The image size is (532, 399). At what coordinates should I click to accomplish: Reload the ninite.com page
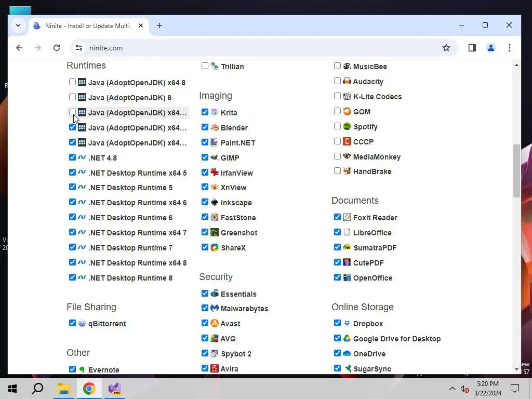57,48
